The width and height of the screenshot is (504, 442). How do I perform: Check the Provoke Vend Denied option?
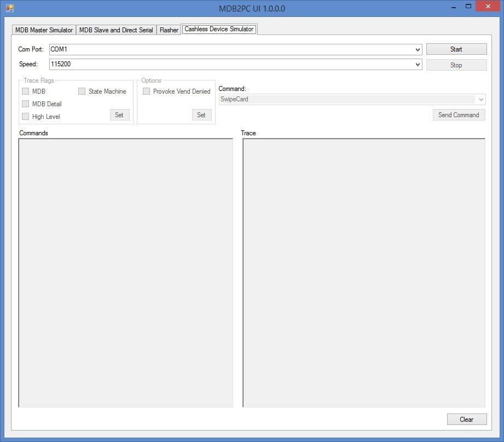click(146, 91)
